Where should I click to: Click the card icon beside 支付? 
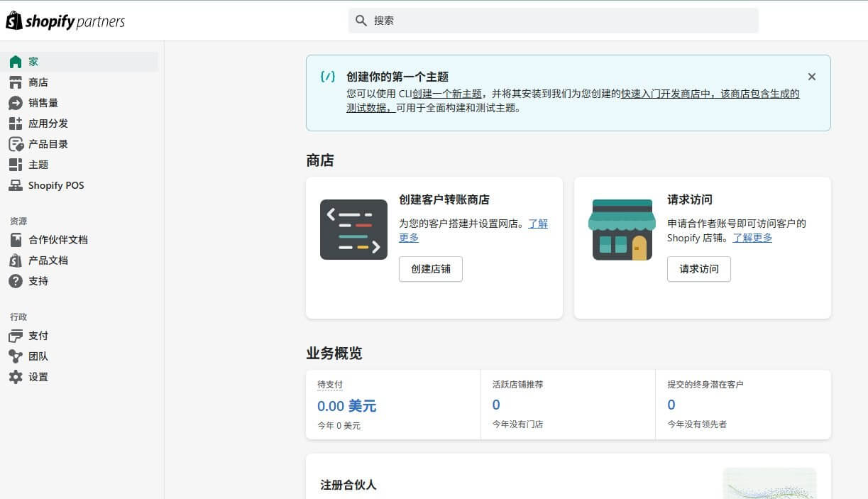coord(16,336)
